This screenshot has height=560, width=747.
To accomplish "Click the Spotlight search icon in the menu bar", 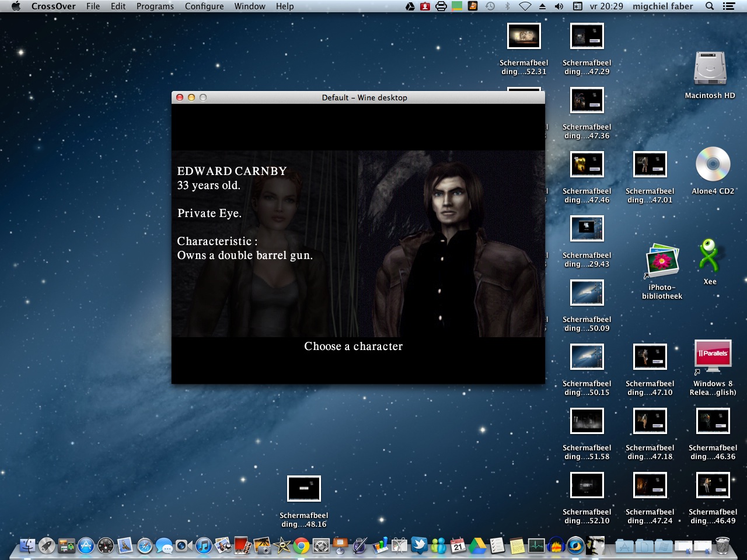I will pos(708,6).
